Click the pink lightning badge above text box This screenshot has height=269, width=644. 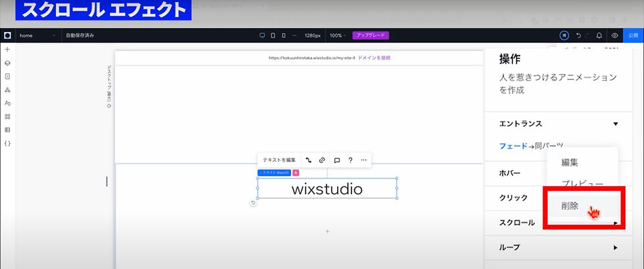tap(296, 173)
